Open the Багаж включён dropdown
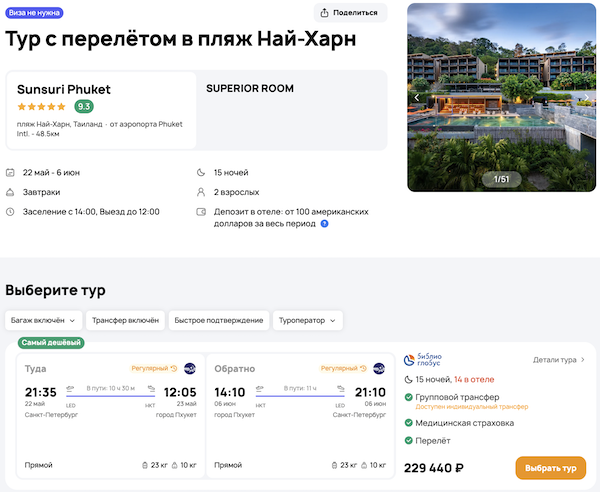The image size is (600, 492). pos(42,320)
